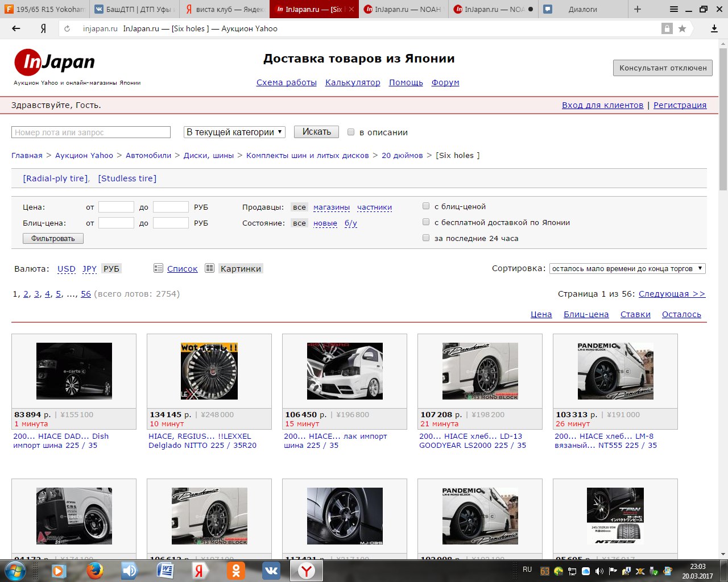The width and height of the screenshot is (728, 582).
Task: Tick 'за последние 24 часа' checkbox
Action: pos(426,238)
